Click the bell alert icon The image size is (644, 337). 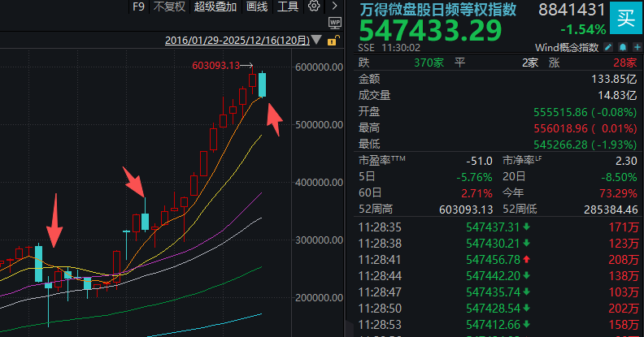[622, 47]
